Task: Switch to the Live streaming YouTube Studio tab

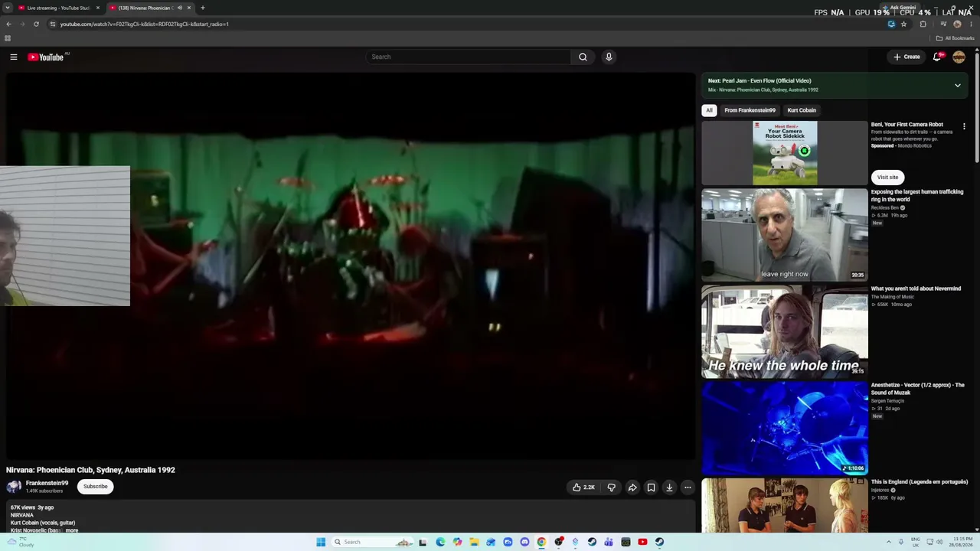Action: coord(60,8)
